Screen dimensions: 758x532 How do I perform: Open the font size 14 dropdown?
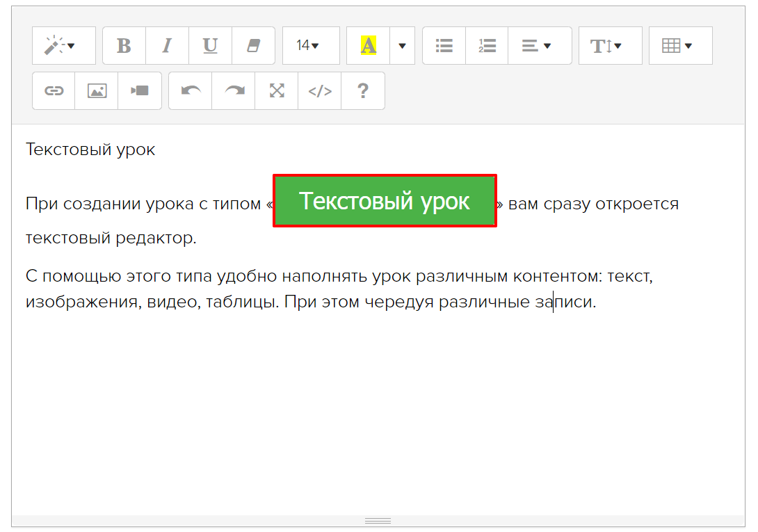[310, 46]
